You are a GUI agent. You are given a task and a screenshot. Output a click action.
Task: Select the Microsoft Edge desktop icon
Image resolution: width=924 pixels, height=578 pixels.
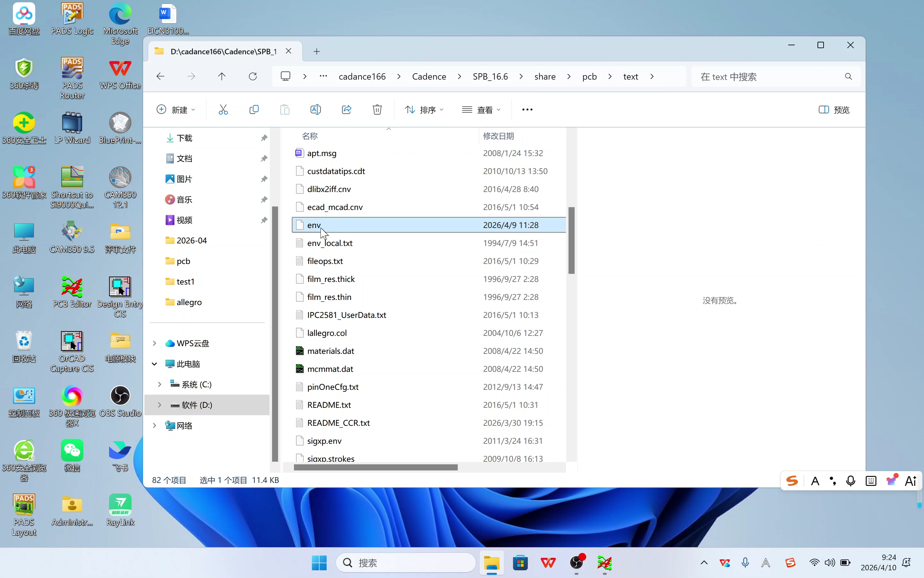[x=120, y=24]
